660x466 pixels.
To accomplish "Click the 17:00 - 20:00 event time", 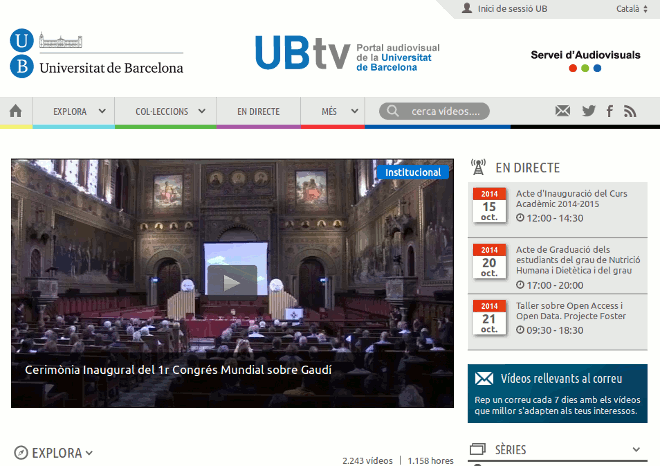I will tap(554, 285).
